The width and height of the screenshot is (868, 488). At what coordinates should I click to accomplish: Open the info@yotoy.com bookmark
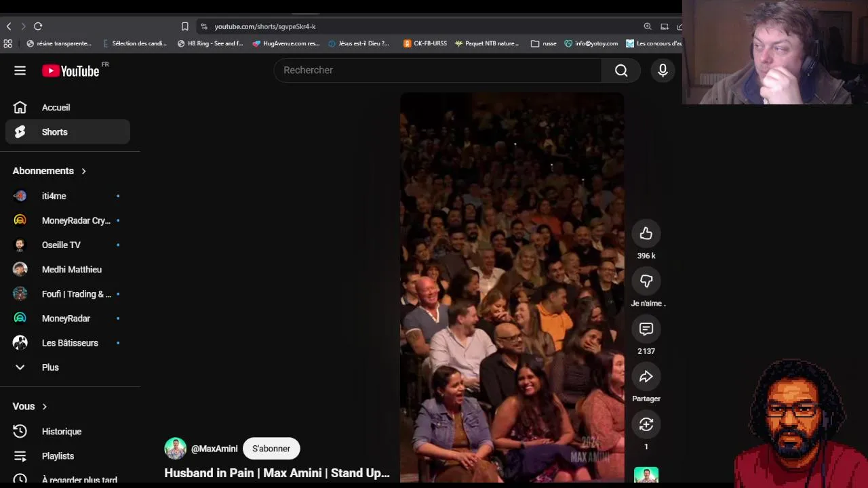[x=591, y=43]
